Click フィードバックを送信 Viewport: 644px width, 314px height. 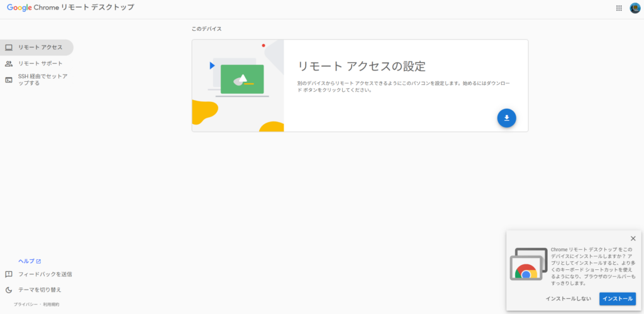click(x=45, y=274)
